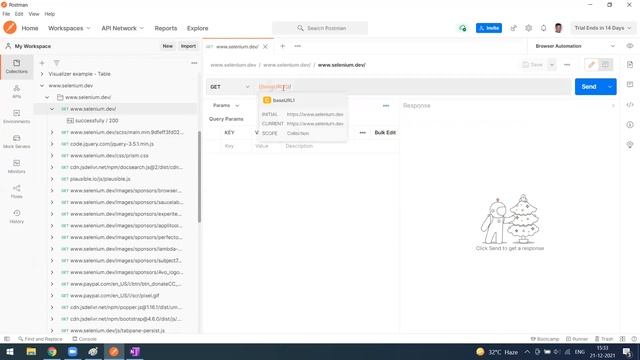Viewport: 640px width, 360px height.
Task: Open collections panel three-dot options
Action: click(194, 63)
